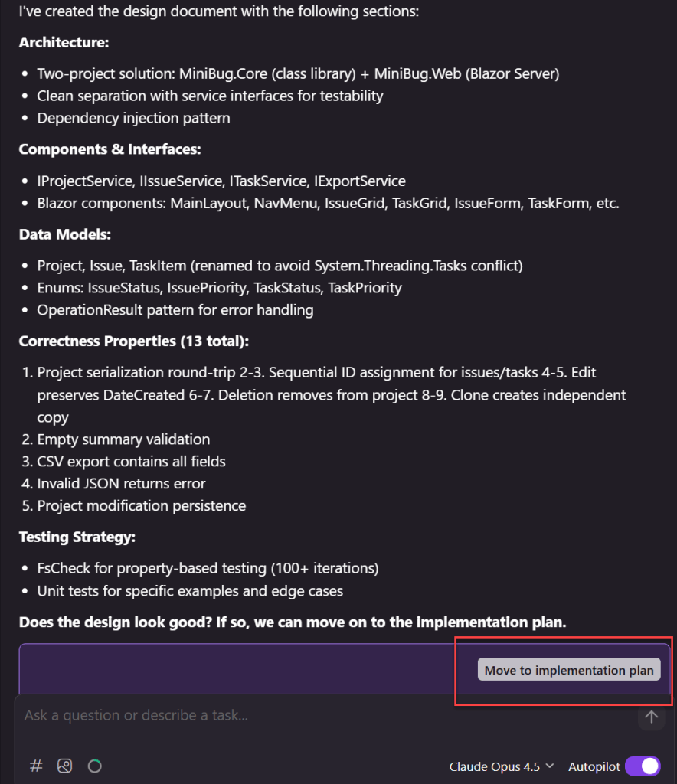Click the Move to implementation plan button
Viewport: 677px width, 784px height.
pyautogui.click(x=569, y=670)
